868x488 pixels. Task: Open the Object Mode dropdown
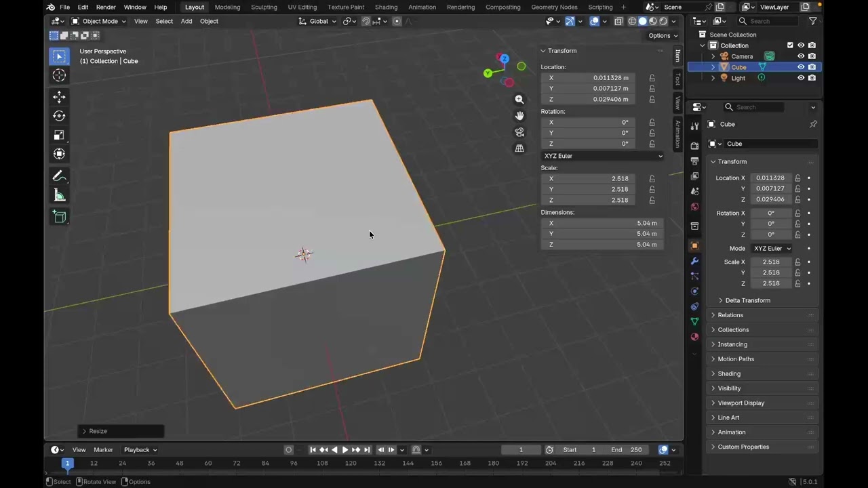click(x=98, y=21)
